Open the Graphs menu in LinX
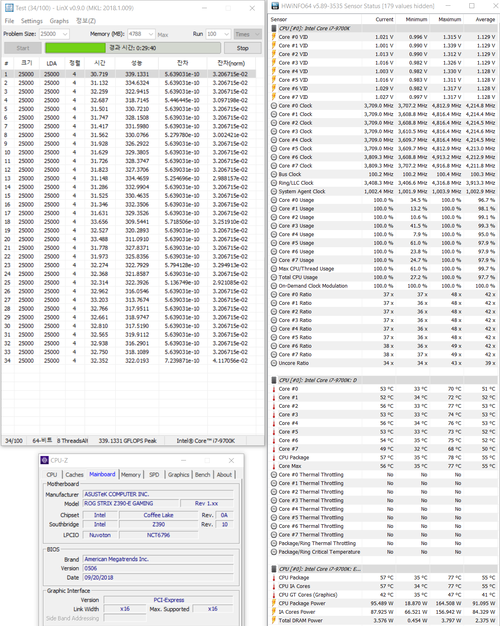 pyautogui.click(x=59, y=21)
